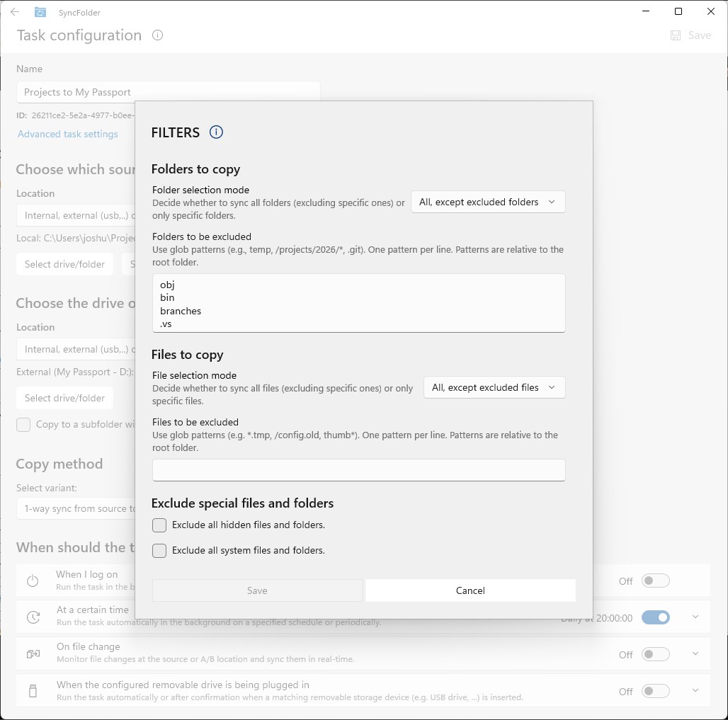This screenshot has width=728, height=720.
Task: Toggle the When I log on switch
Action: pyautogui.click(x=656, y=581)
